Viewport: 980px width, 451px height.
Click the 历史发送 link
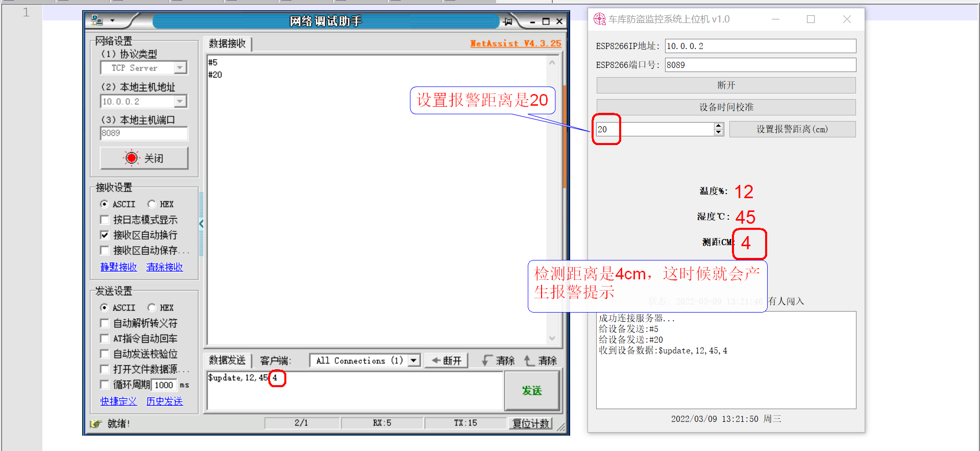tap(164, 401)
